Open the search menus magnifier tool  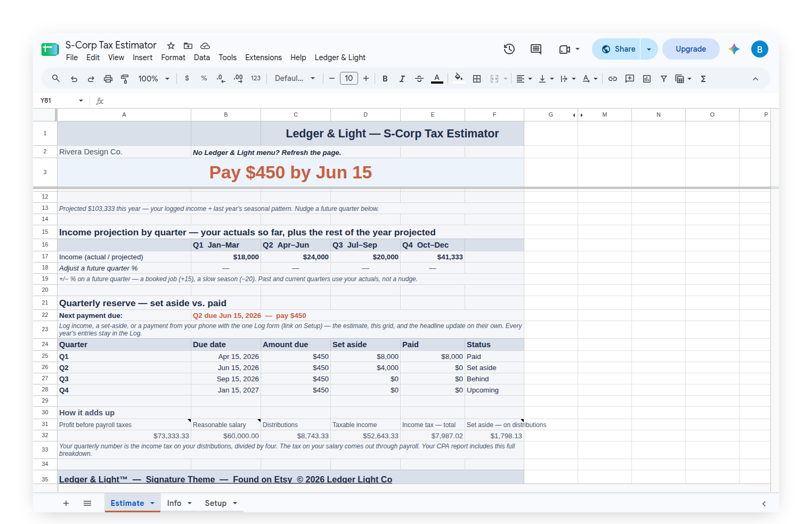click(55, 78)
